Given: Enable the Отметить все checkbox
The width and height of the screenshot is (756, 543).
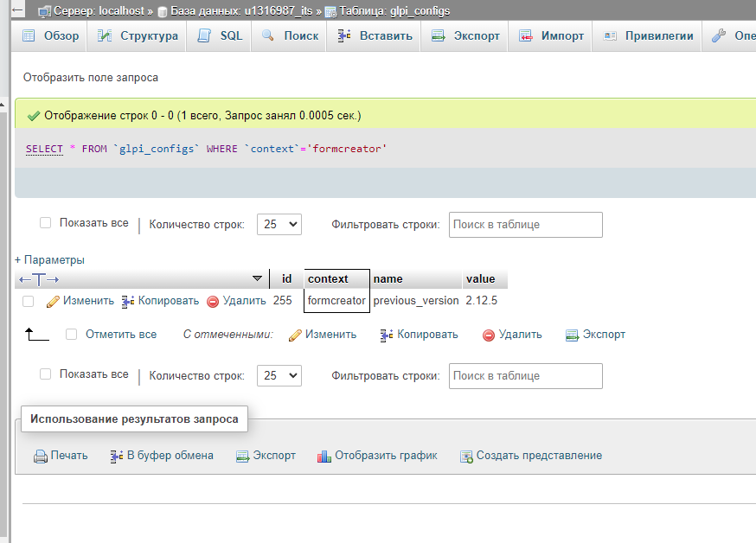Looking at the screenshot, I should click(x=71, y=335).
